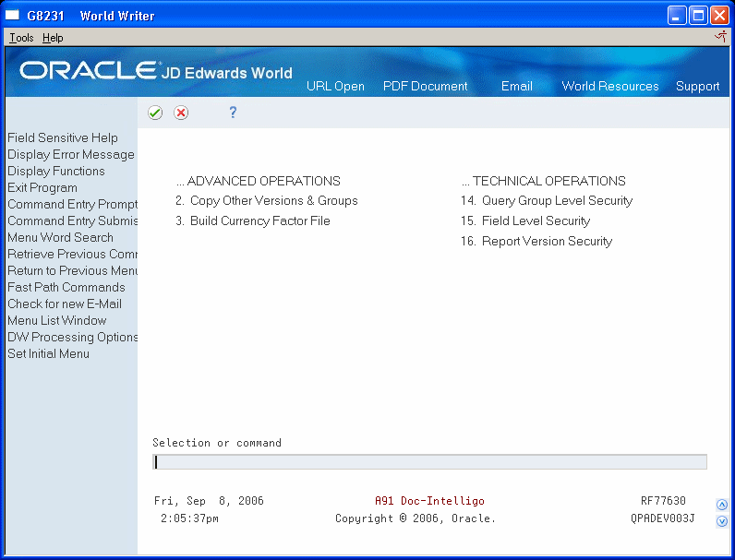Open Menu List Window
735x560 pixels.
56,321
